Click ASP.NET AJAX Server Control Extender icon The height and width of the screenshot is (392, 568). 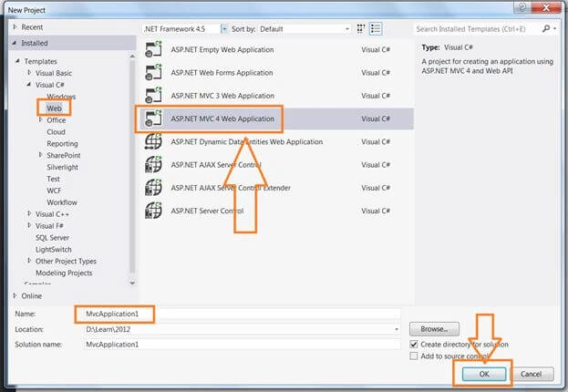coord(153,188)
